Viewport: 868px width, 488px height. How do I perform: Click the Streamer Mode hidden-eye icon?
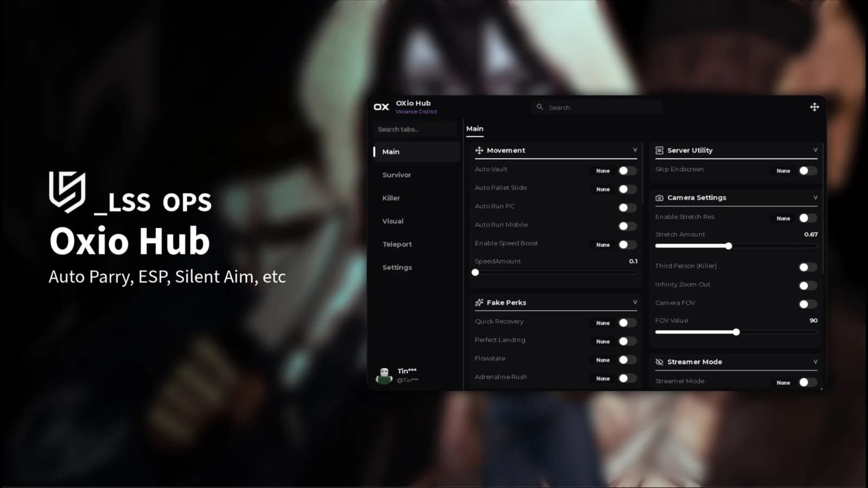pyautogui.click(x=659, y=362)
